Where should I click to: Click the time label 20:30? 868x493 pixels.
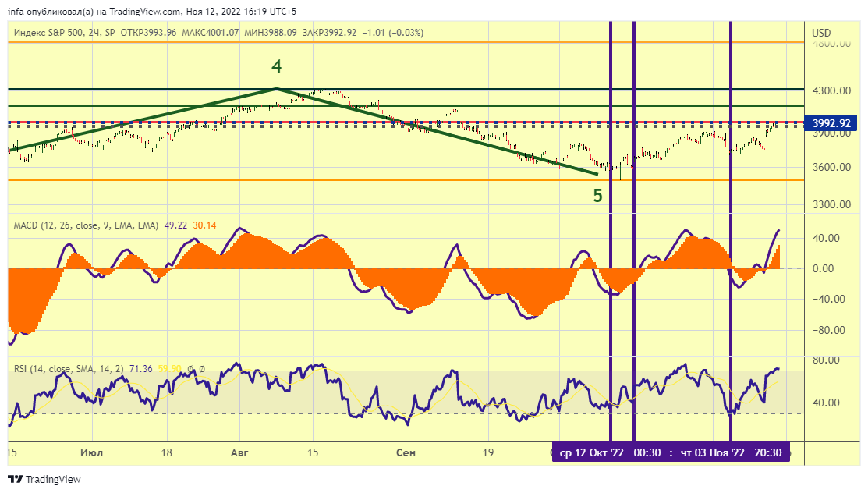pyautogui.click(x=768, y=452)
